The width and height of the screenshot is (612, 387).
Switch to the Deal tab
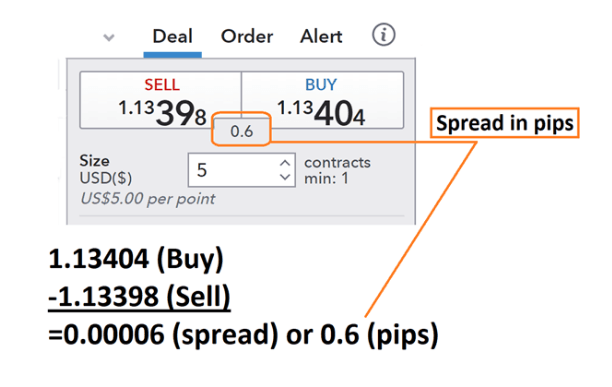(173, 36)
